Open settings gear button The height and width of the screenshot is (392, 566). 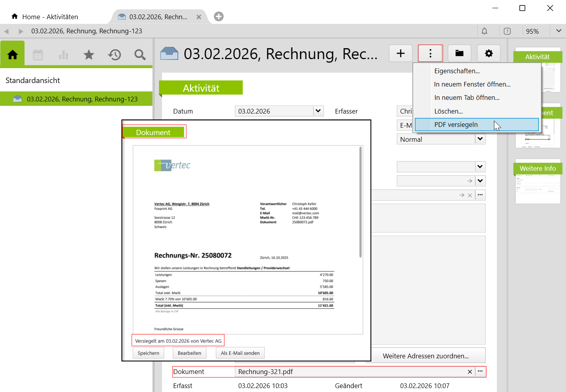pos(489,53)
